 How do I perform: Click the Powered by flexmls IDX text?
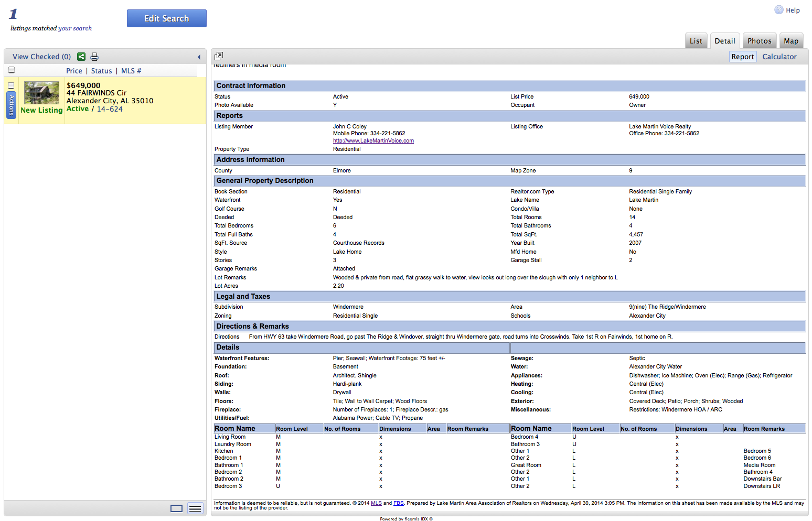[407, 519]
